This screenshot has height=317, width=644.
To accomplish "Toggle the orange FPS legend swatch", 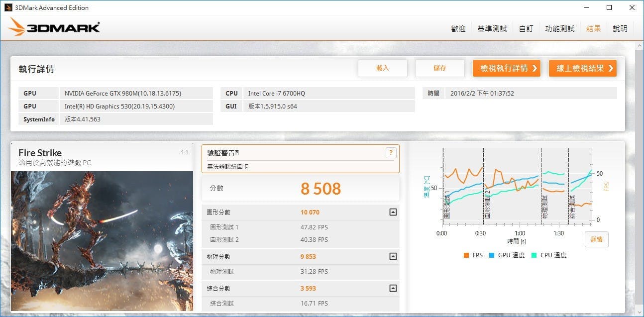I will click(466, 255).
